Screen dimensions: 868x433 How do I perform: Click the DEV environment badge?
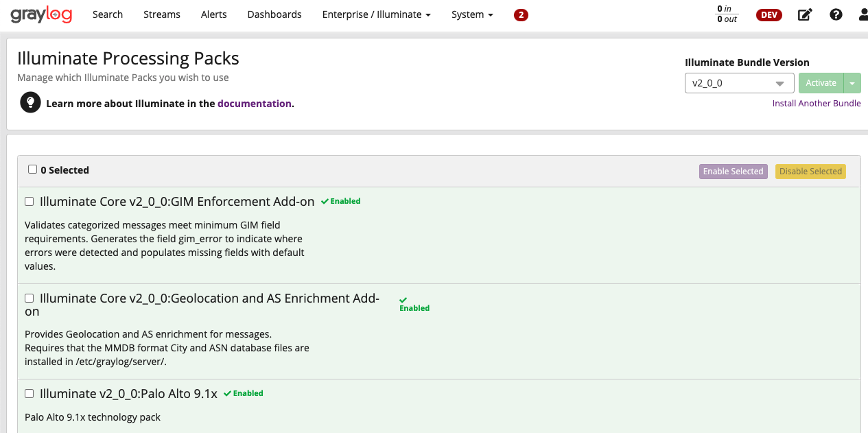click(769, 15)
